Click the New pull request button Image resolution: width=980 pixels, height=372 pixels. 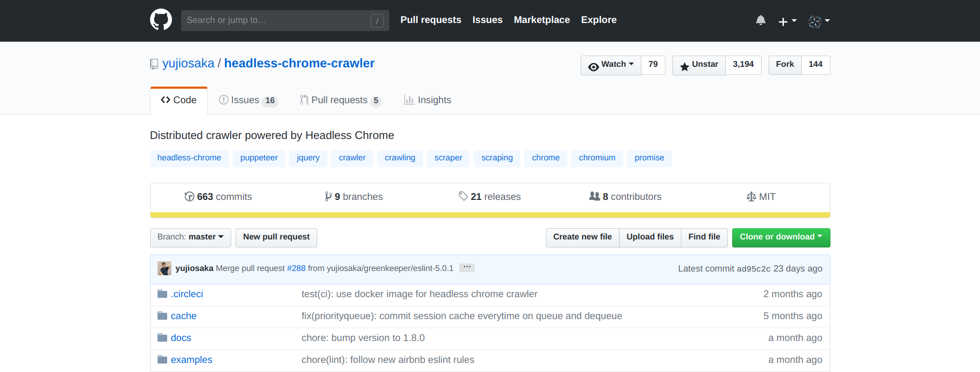pos(276,237)
